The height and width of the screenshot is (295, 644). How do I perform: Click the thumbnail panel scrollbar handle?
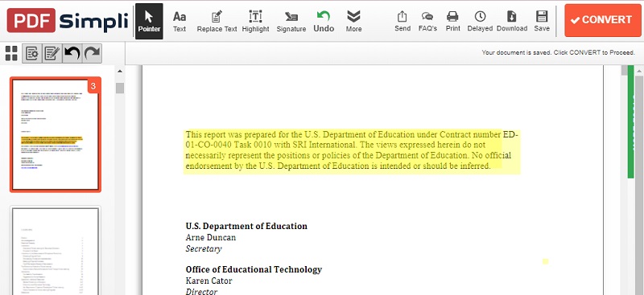coord(119,88)
